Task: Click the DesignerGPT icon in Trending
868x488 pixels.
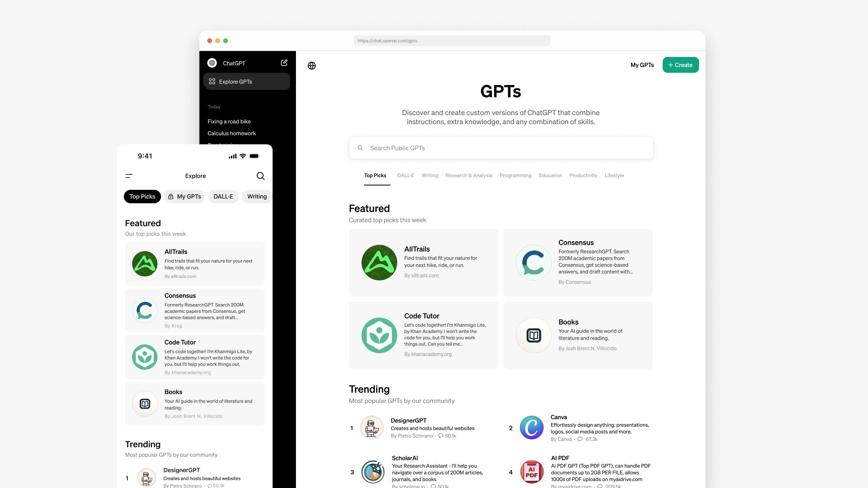Action: click(371, 427)
